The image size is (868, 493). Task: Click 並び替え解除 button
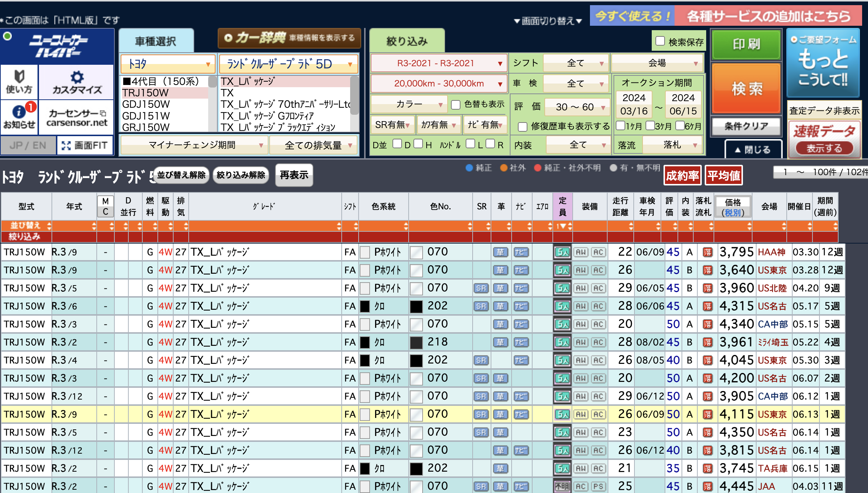point(181,175)
